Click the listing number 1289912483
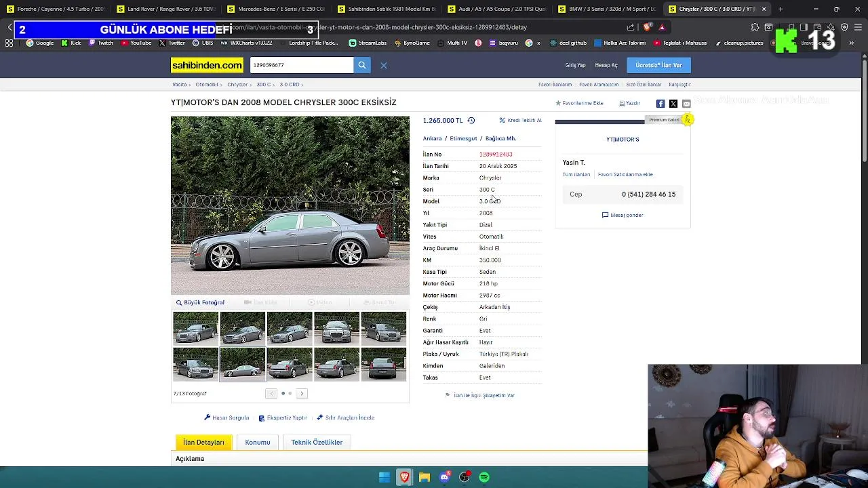Viewport: 868px width, 488px height. tap(496, 155)
